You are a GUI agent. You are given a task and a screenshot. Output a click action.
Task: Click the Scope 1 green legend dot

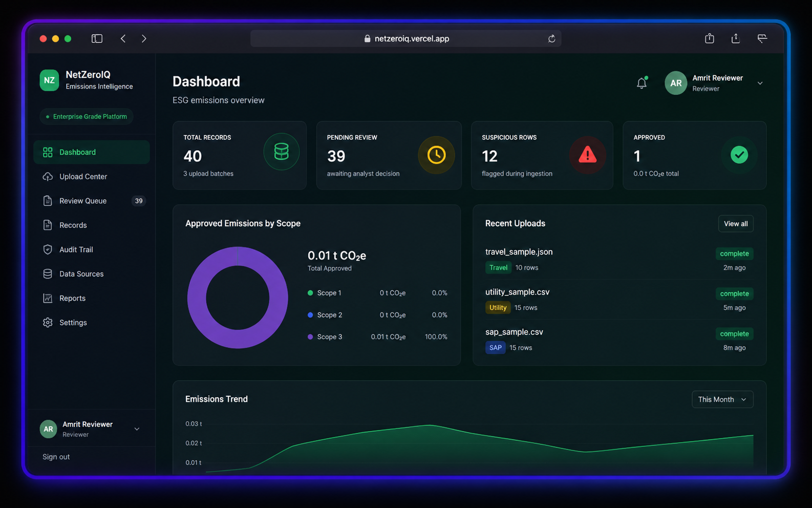point(310,293)
